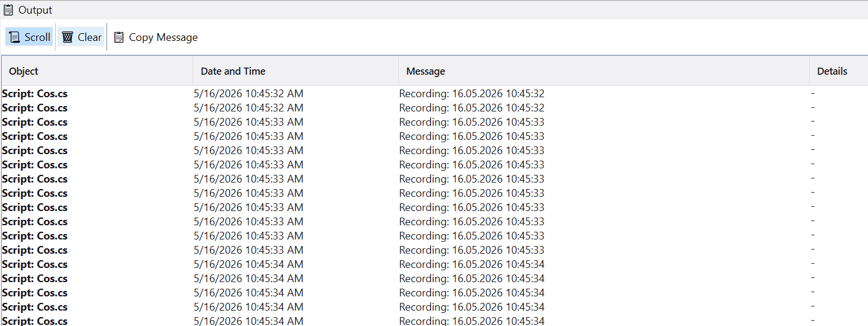Click the Details column header
The height and width of the screenshot is (326, 868).
838,71
